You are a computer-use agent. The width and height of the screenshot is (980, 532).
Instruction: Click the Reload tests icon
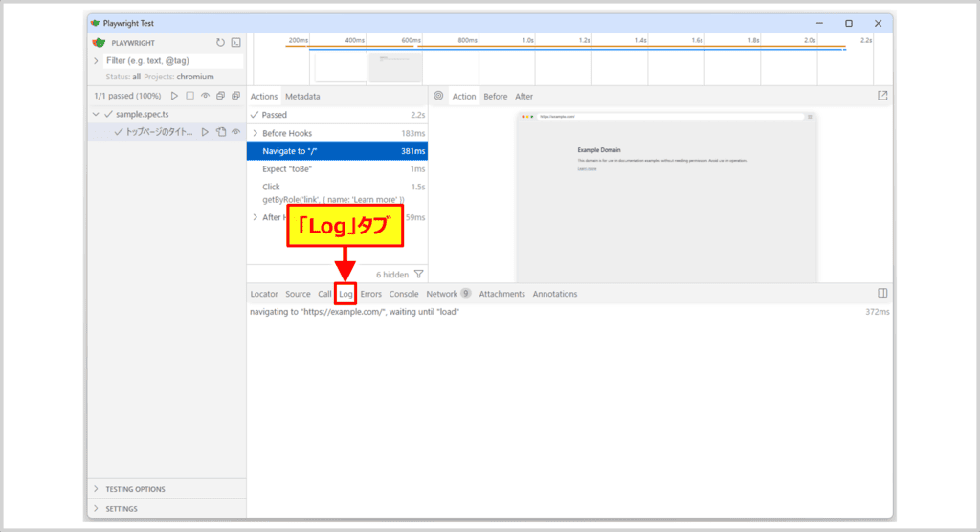click(x=220, y=43)
